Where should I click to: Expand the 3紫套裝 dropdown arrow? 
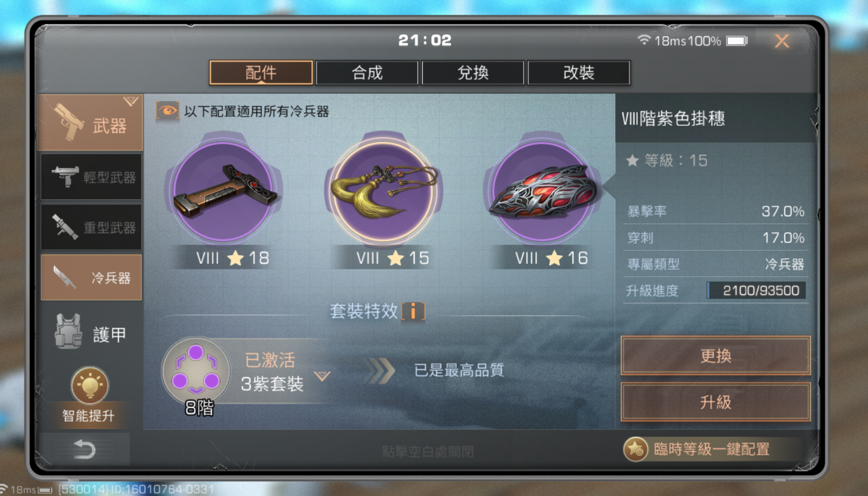322,376
